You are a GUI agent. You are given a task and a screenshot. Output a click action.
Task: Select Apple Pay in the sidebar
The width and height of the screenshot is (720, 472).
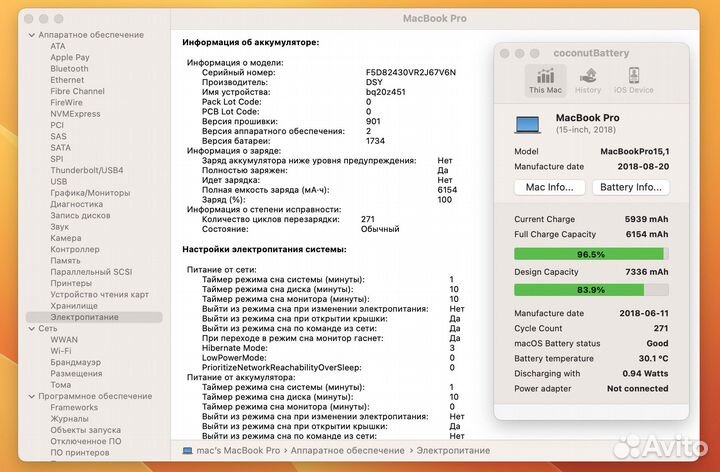click(70, 57)
